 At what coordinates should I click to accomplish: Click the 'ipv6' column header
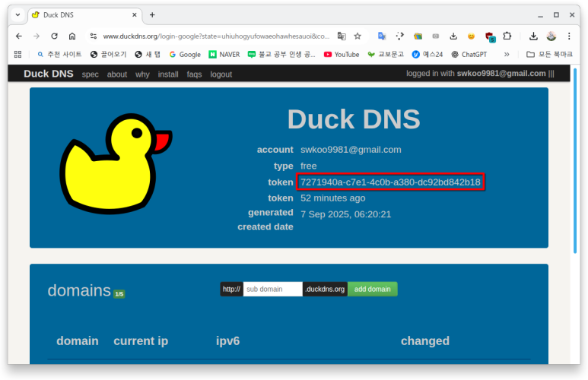tap(227, 340)
